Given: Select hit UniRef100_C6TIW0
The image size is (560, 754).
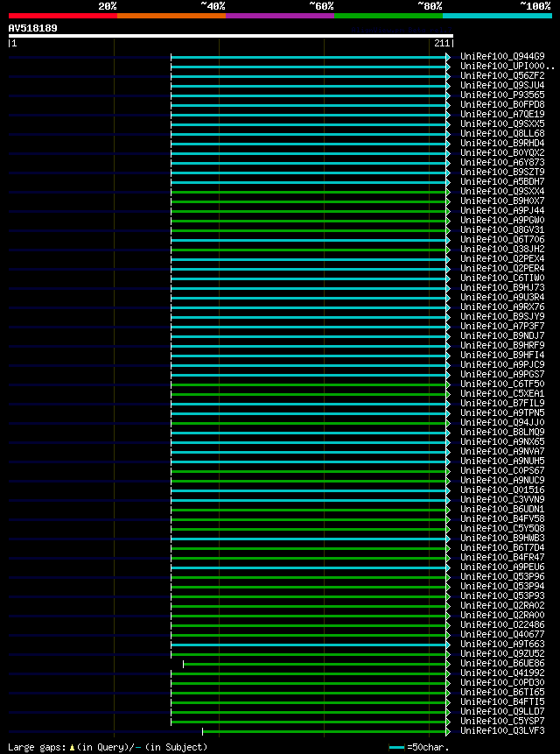Looking at the screenshot, I should click(502, 278).
